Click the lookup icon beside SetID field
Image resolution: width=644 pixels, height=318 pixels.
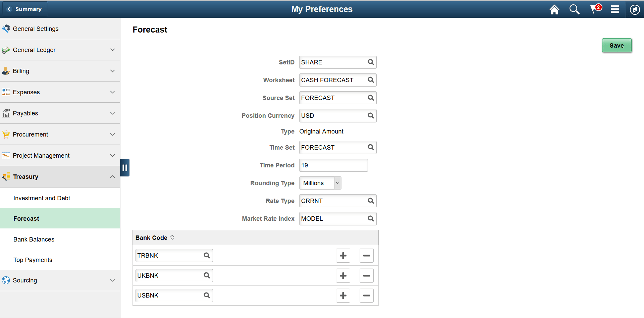371,62
